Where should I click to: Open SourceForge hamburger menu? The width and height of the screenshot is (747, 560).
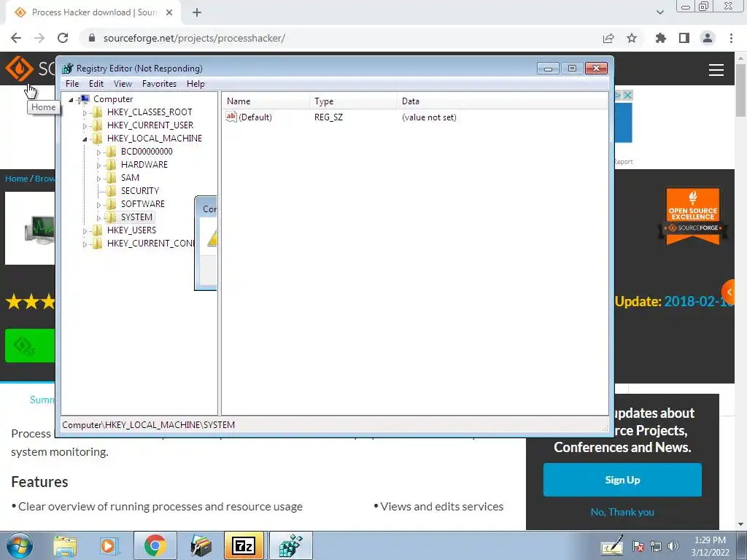tap(716, 69)
